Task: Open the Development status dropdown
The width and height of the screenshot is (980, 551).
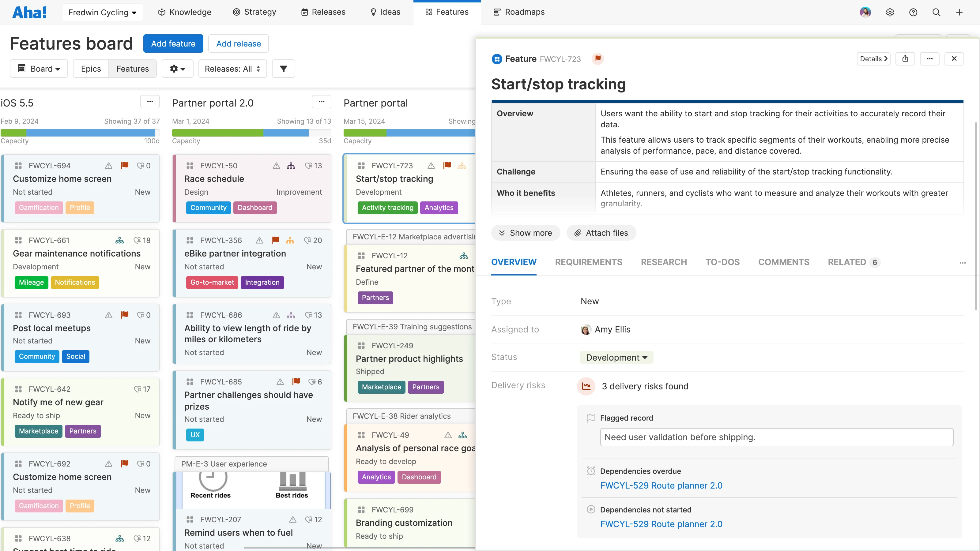Action: (616, 357)
